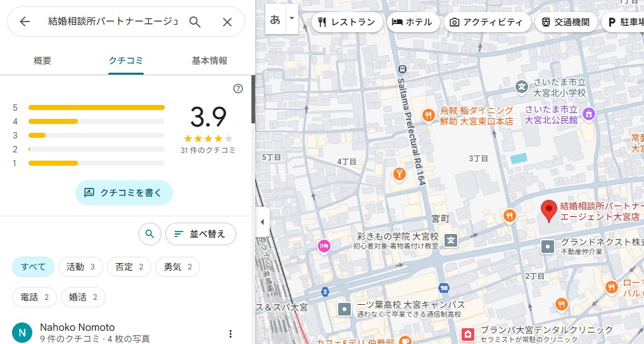The image size is (644, 344).
Task: Click the クチコミを書く button
Action: (x=123, y=192)
